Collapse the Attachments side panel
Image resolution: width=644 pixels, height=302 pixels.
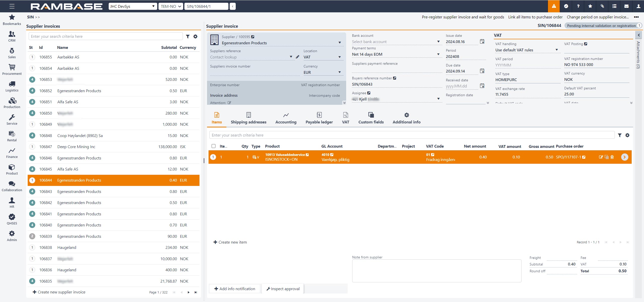[638, 35]
